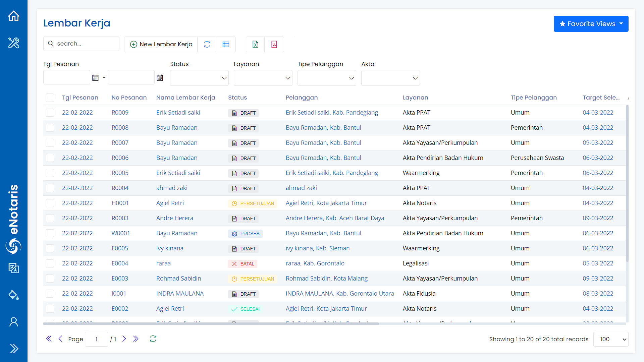Open the paint bucket theme icon
The height and width of the screenshot is (362, 644).
point(14,295)
